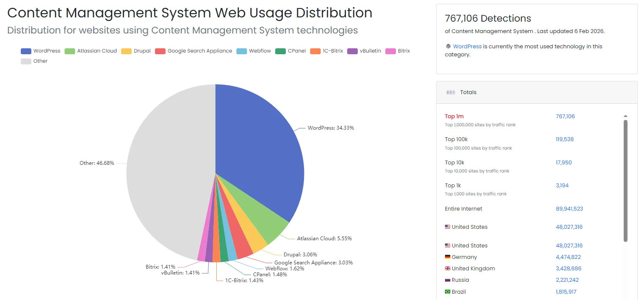Click the United States flag in Totals list
Screen dimensions: 644x300
[x=448, y=227]
